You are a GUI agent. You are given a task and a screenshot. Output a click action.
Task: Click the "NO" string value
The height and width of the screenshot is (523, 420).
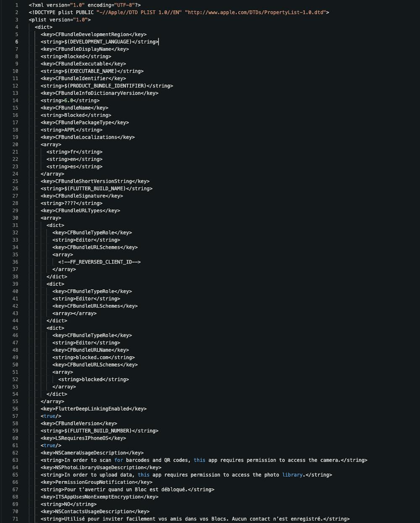point(68,504)
